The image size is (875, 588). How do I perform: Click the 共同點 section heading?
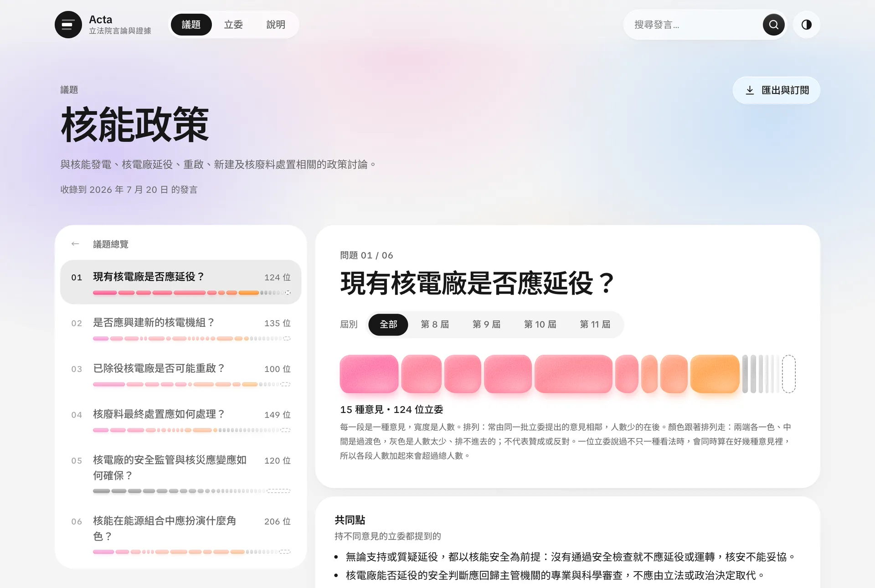pyautogui.click(x=350, y=520)
